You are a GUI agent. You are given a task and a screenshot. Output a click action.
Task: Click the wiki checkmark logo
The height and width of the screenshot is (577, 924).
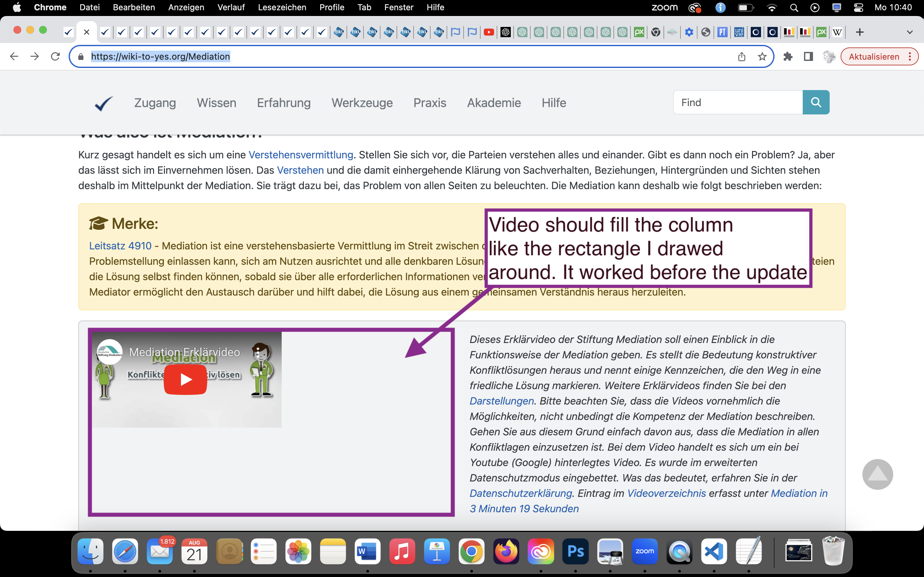coord(104,103)
